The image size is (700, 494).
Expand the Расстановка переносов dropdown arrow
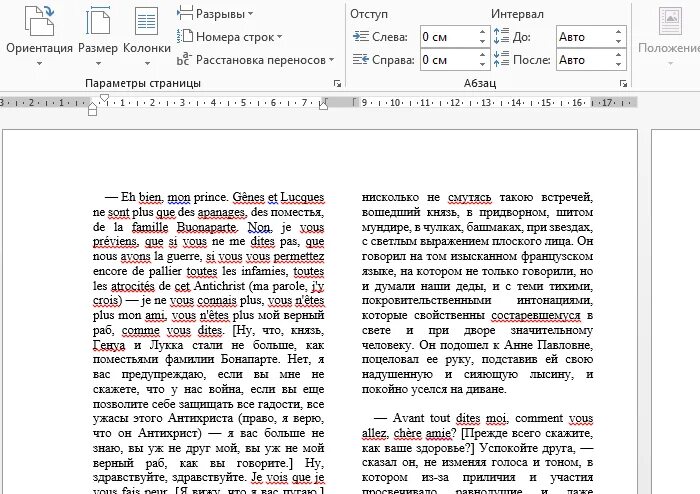(x=332, y=60)
